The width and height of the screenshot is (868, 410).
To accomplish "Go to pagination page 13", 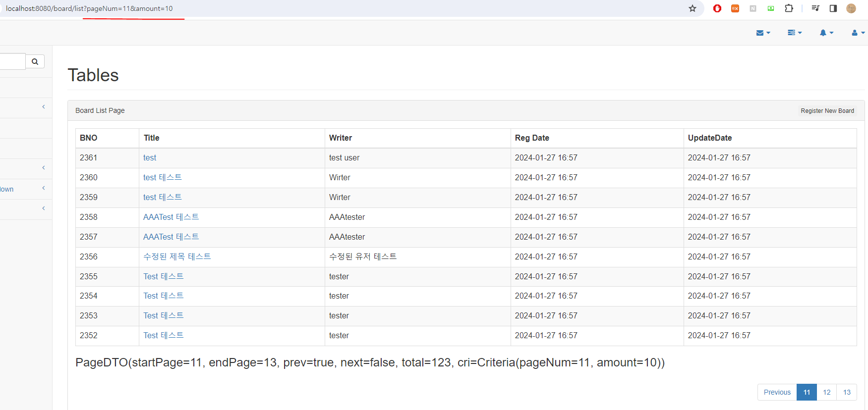I will (847, 392).
